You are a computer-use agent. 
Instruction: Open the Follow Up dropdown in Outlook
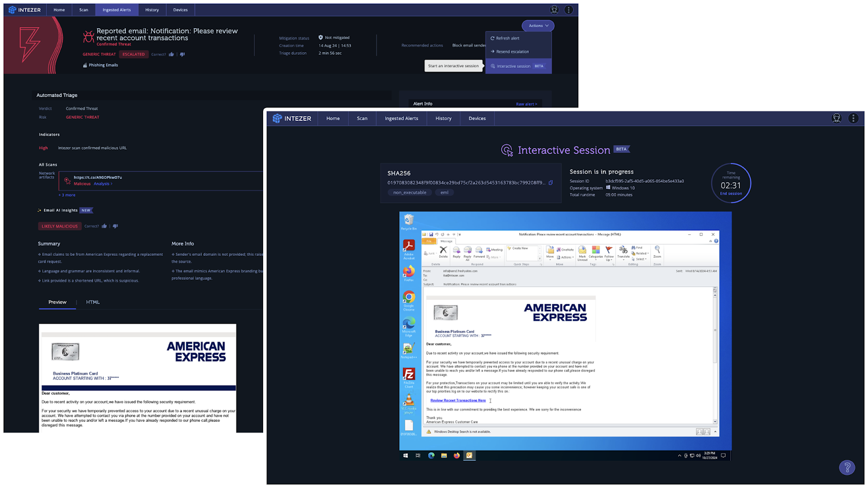[x=609, y=252]
